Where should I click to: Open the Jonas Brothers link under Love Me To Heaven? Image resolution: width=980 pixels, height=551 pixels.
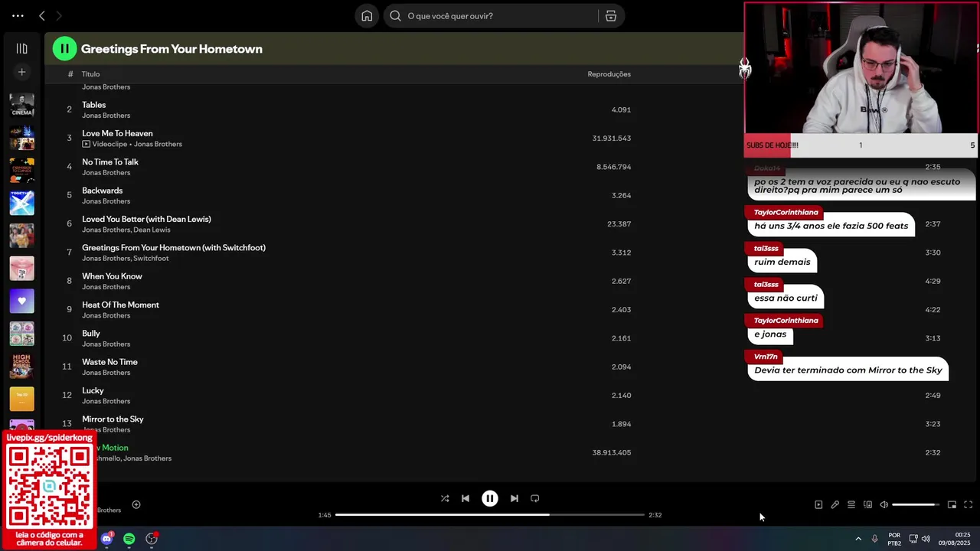coord(158,144)
